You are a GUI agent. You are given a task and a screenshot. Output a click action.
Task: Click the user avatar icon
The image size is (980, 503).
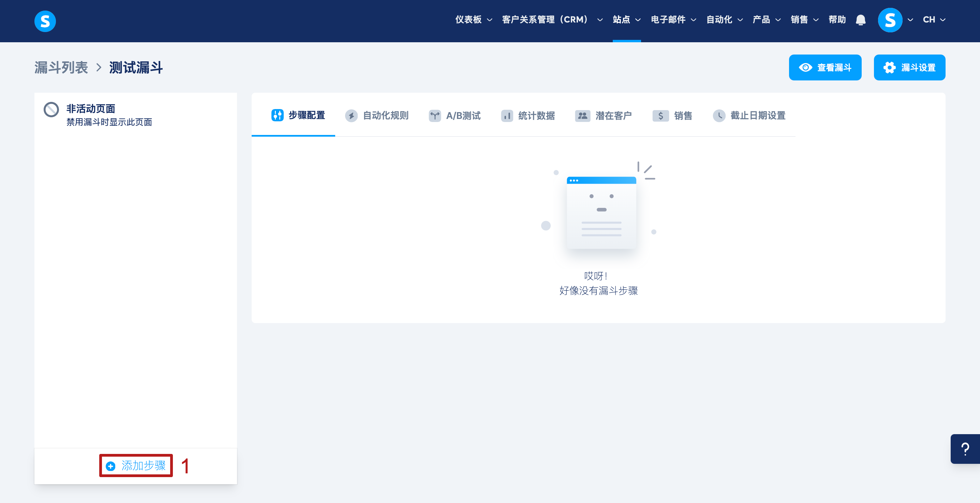tap(890, 20)
